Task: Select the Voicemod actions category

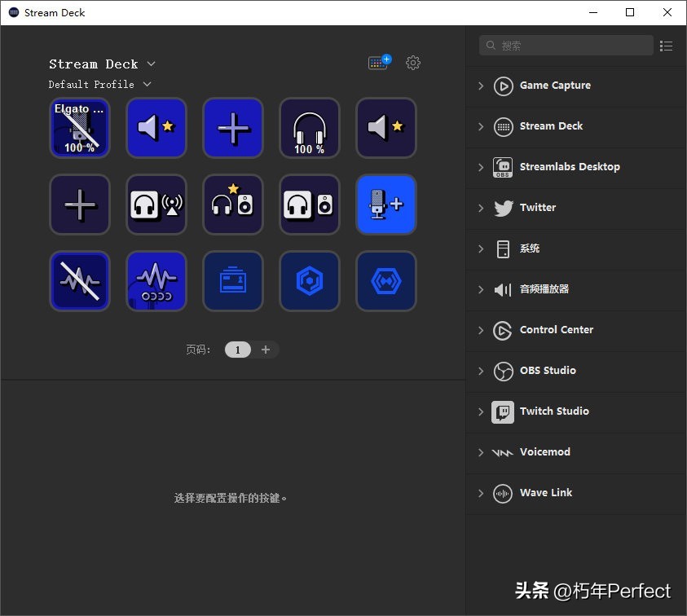Action: click(544, 452)
